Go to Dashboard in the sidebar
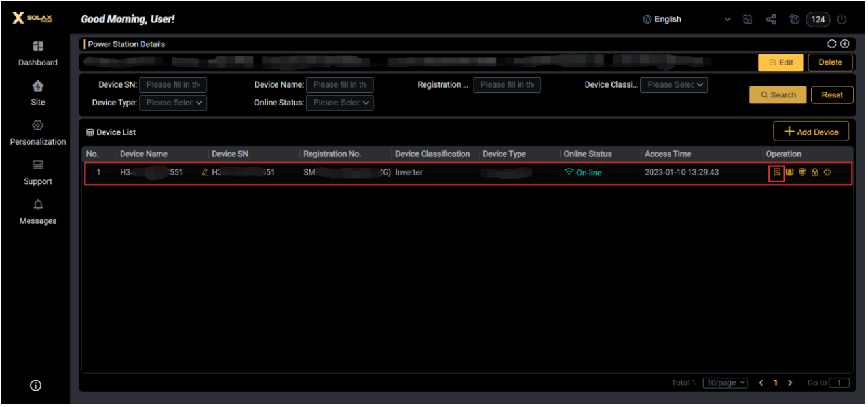 [x=37, y=54]
